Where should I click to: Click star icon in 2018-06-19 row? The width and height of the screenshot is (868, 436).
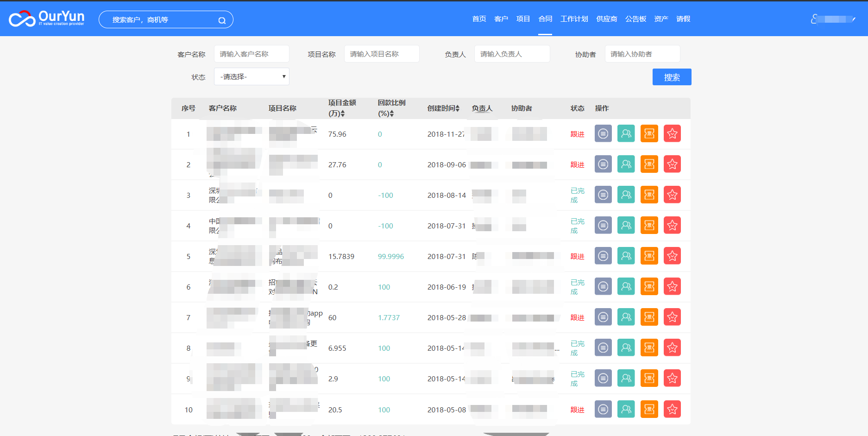pos(673,286)
